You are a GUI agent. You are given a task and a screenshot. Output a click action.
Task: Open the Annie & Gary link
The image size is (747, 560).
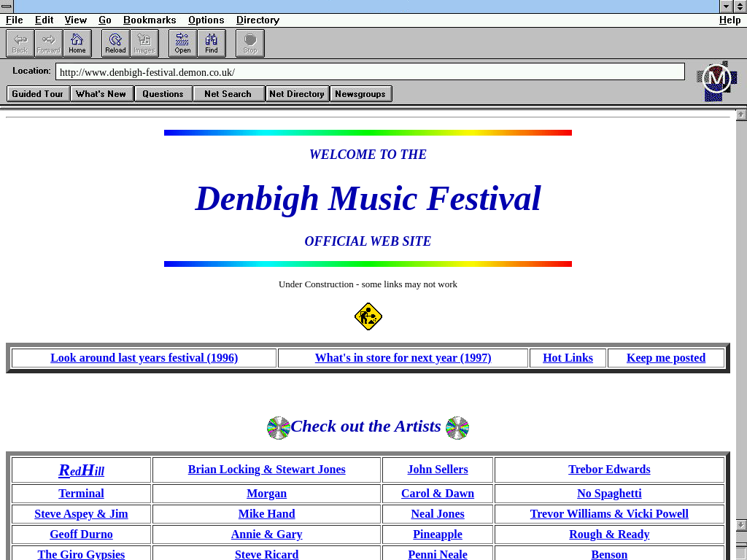click(267, 534)
